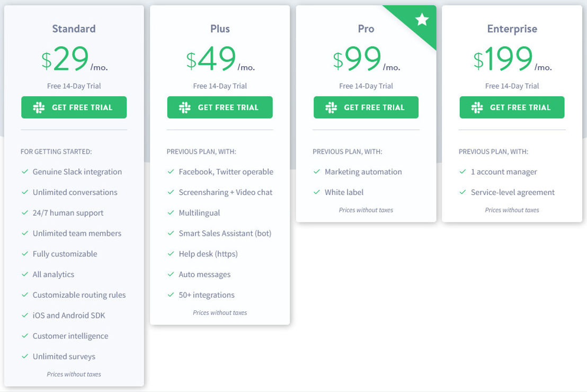This screenshot has height=392, width=587.
Task: Click 'Smart Sales Assistant (bot)' feature text
Action: point(225,233)
